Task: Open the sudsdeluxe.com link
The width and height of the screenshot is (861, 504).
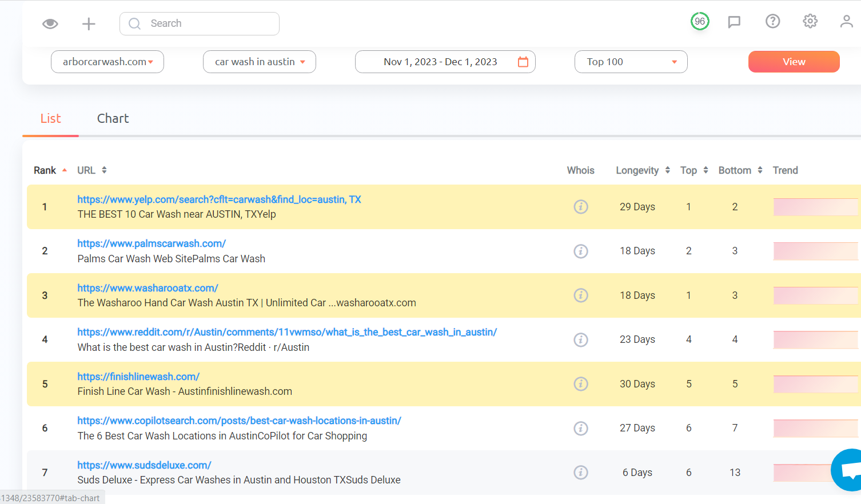Action: coord(145,465)
